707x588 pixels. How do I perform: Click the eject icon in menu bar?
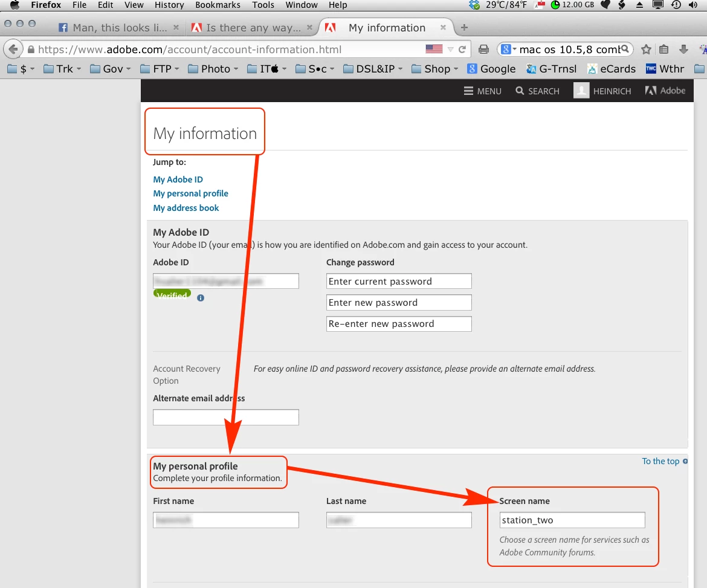pyautogui.click(x=639, y=5)
